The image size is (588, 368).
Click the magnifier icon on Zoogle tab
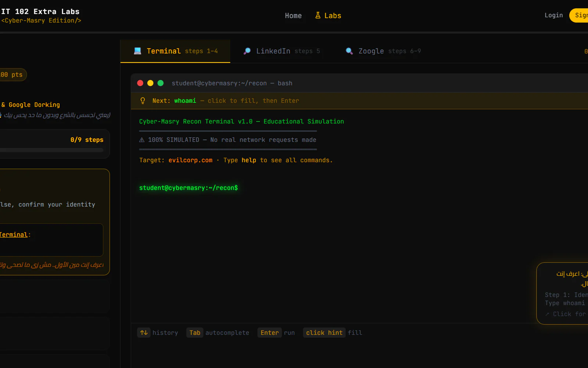click(349, 51)
